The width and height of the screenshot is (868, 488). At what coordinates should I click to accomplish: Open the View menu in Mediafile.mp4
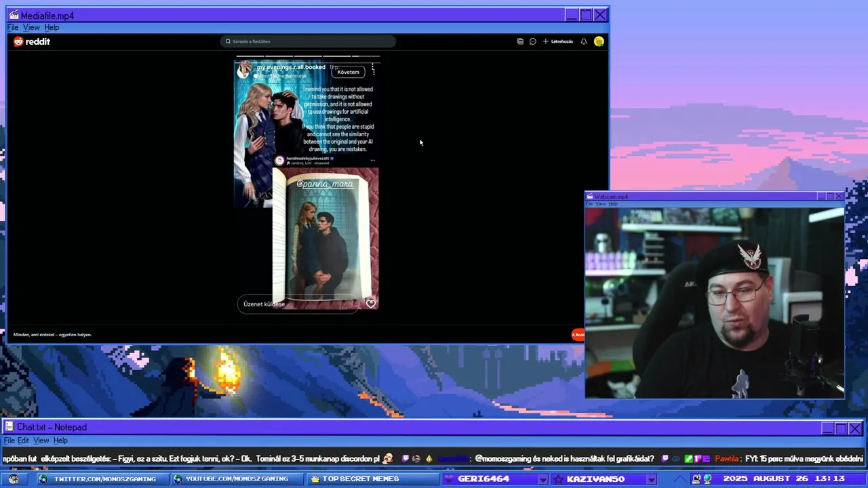31,27
